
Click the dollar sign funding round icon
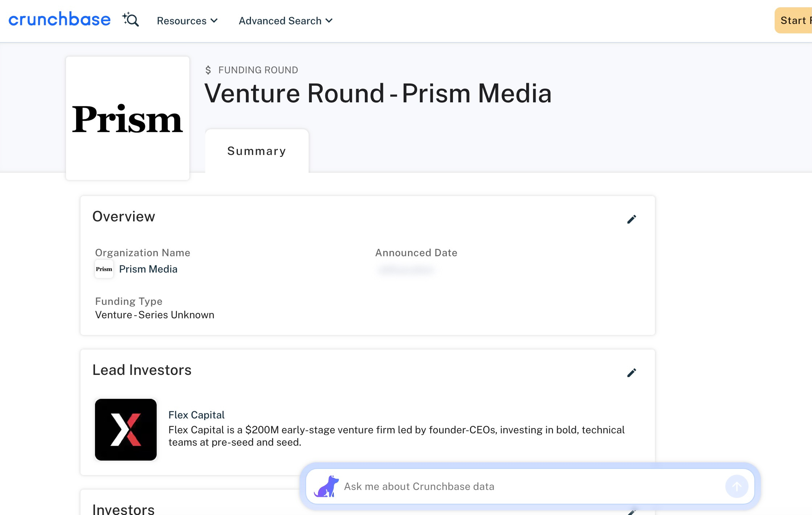coord(208,70)
